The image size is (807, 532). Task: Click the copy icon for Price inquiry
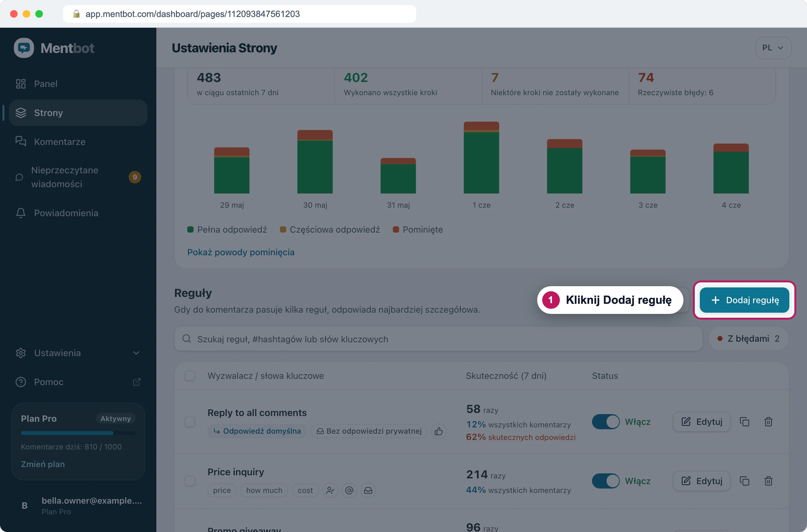tap(744, 481)
